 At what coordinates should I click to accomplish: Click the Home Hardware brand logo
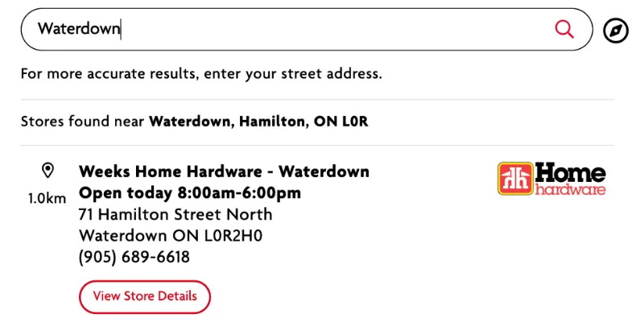(x=551, y=179)
